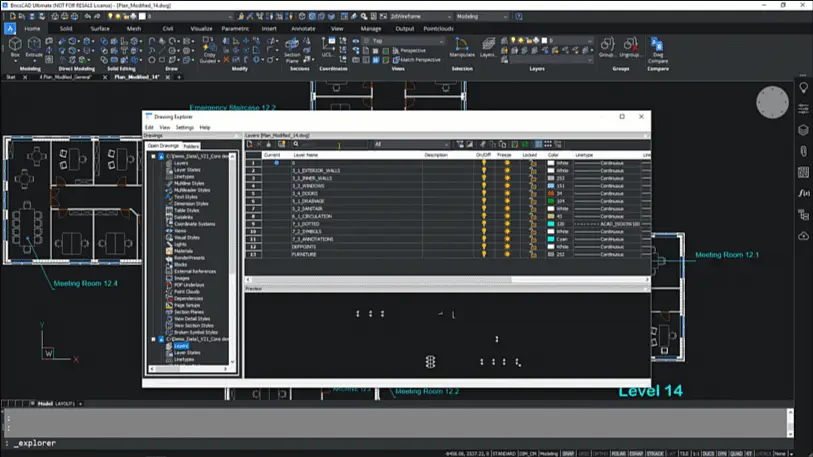Click the Undo arrow in quick access toolbar
Viewport: 813px width, 457px height.
[88, 16]
